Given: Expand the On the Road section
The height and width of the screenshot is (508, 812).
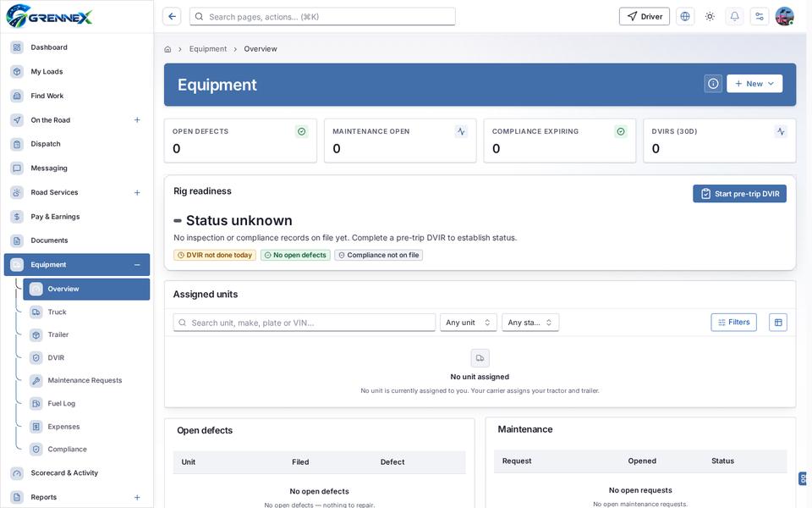Looking at the screenshot, I should point(137,120).
